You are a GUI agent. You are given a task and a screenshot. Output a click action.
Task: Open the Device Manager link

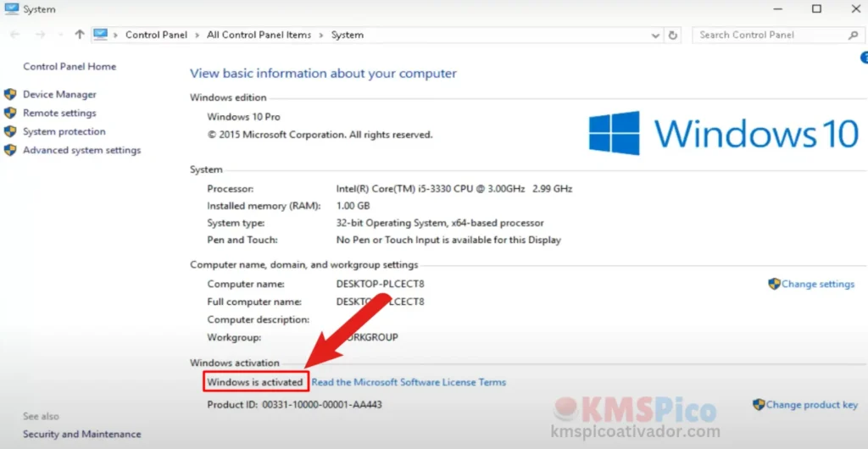pyautogui.click(x=60, y=95)
